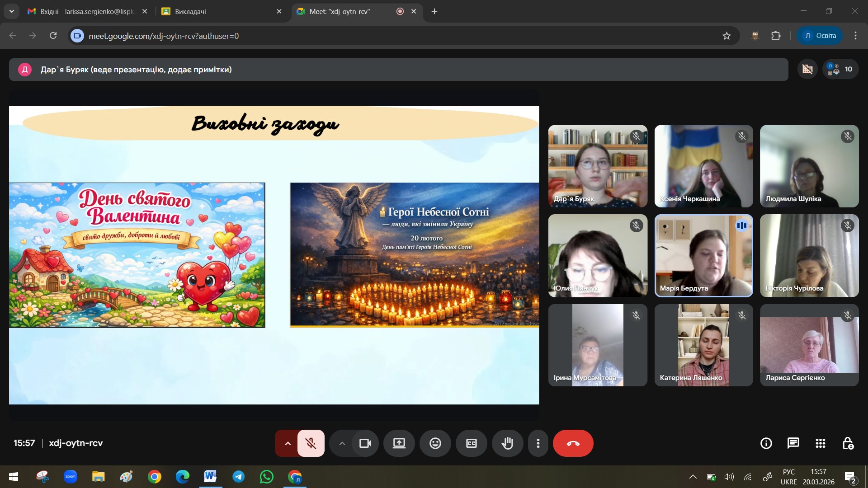Open more options three-dot menu in call bar
Viewport: 868px width, 488px height.
coord(538,443)
